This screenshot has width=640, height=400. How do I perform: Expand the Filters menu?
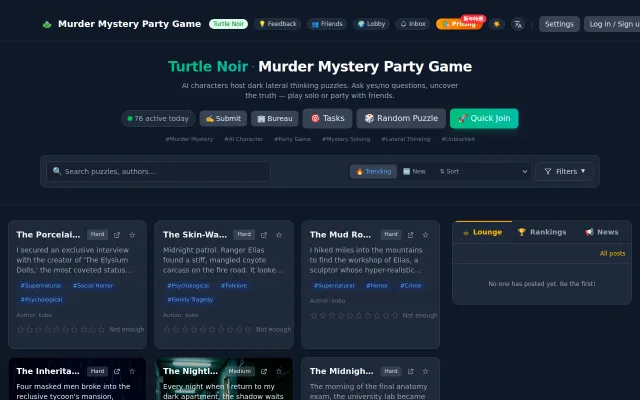click(564, 171)
